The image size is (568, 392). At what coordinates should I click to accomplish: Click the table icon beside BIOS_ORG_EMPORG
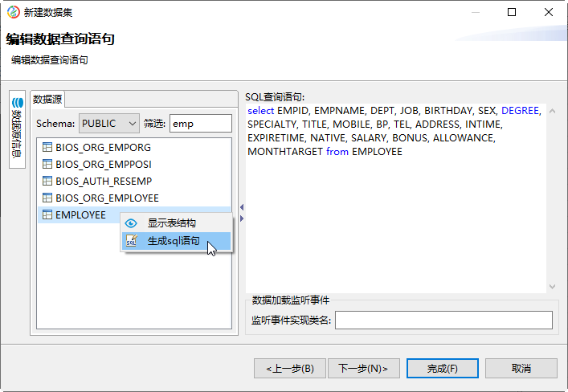(47, 148)
